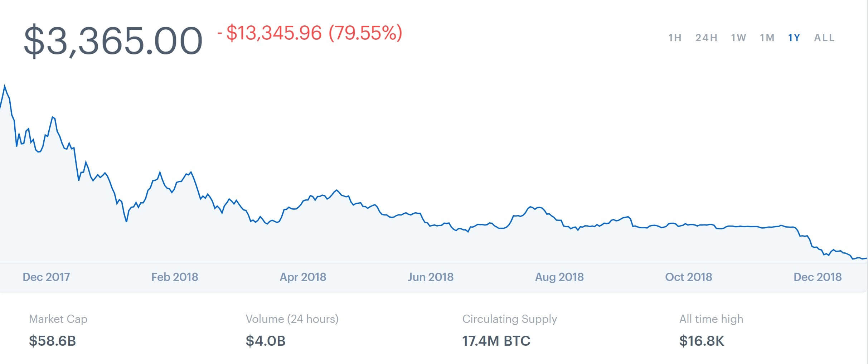
Task: Show the 1W price range
Action: click(x=738, y=38)
